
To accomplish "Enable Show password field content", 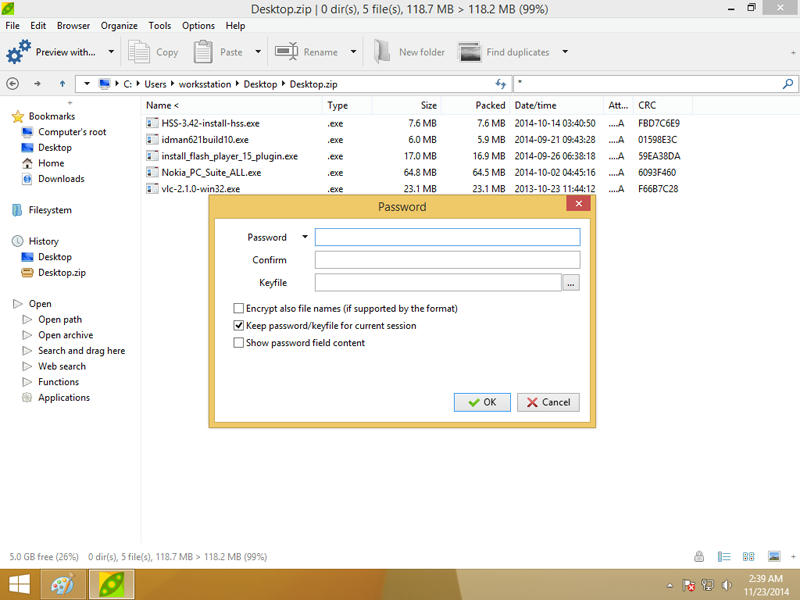I will pyautogui.click(x=238, y=342).
